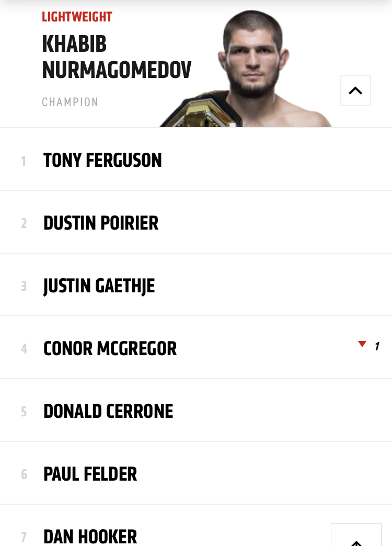
Task: Click the back-to-top arrow button
Action: click(356, 534)
